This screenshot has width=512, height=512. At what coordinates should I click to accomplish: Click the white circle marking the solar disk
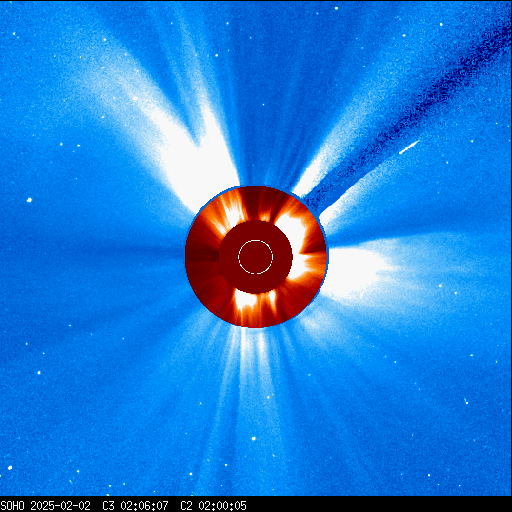click(256, 257)
